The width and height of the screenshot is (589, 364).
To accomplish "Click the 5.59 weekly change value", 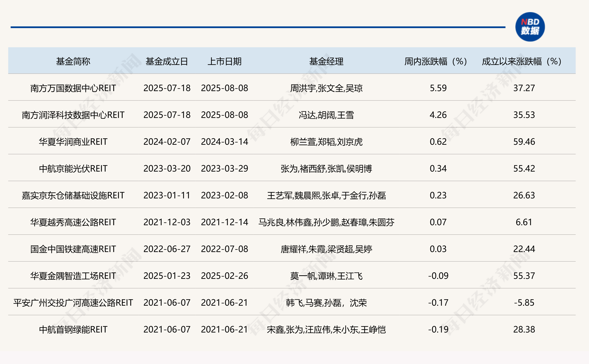I will click(438, 88).
